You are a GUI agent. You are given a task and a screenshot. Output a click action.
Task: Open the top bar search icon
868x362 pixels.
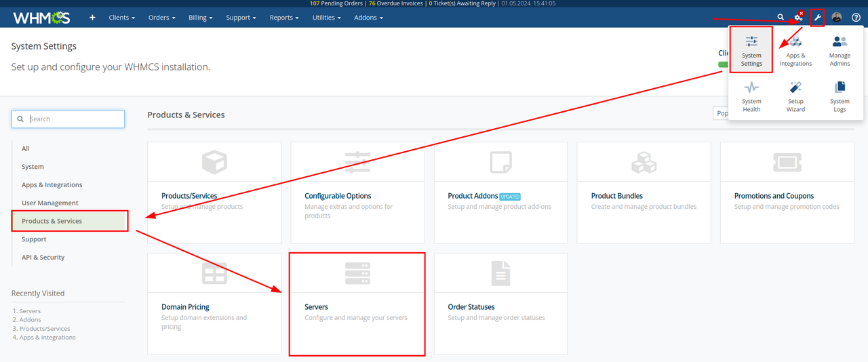[781, 18]
